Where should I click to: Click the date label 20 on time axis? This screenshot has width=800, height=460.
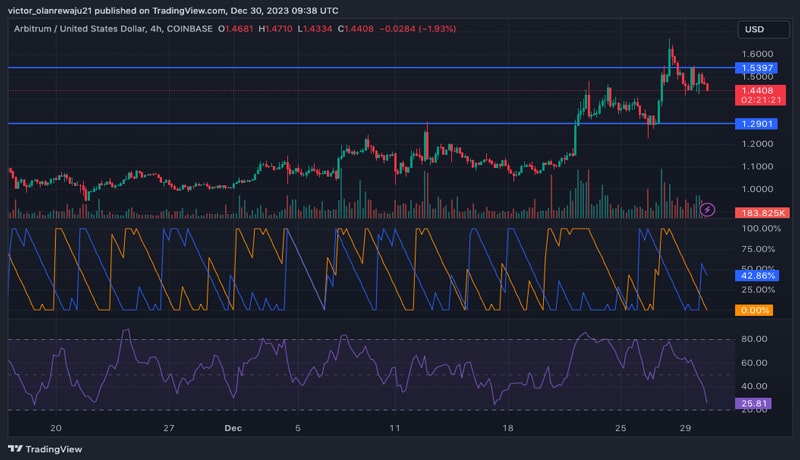56,428
